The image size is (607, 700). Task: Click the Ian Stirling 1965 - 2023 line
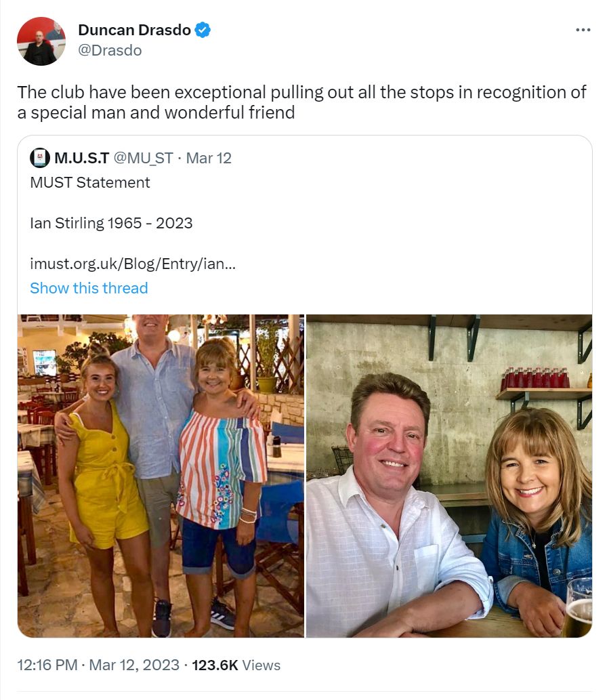(x=111, y=223)
